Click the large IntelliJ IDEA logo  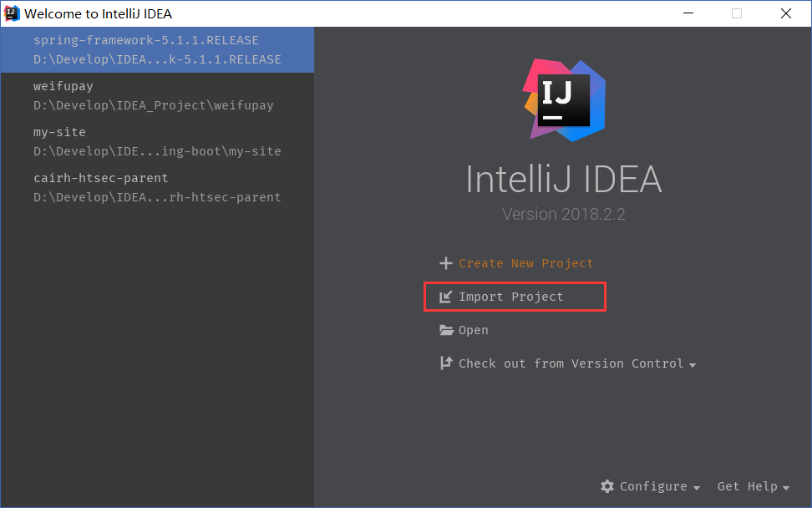pyautogui.click(x=564, y=100)
